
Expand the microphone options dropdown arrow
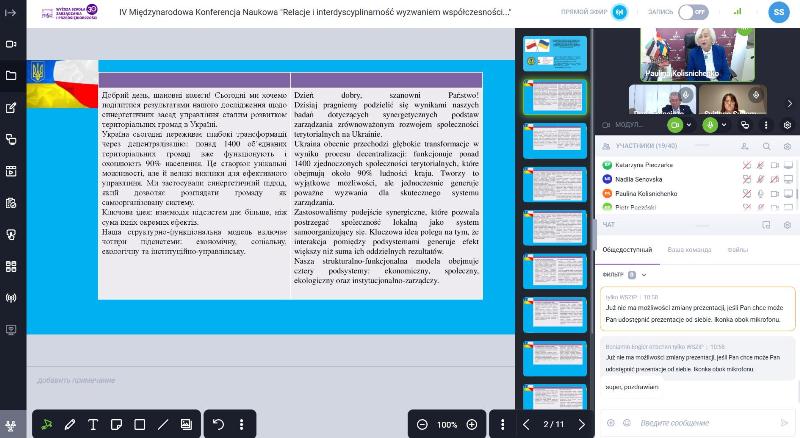[725, 125]
